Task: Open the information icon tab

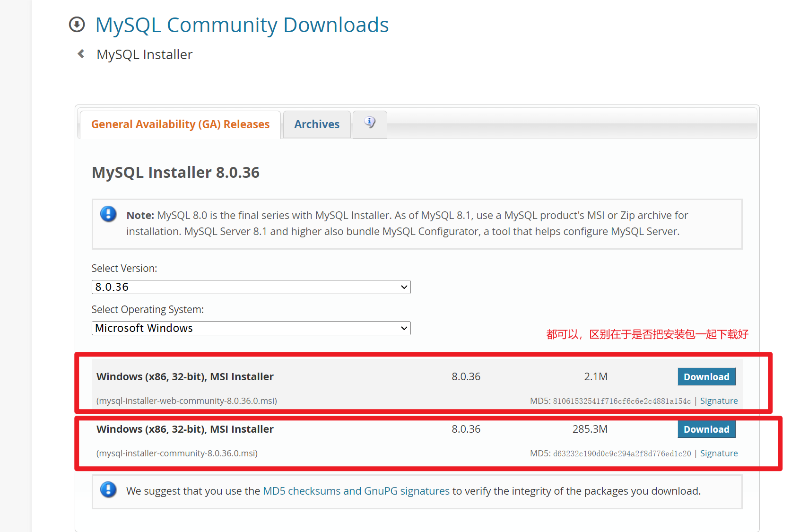Action: click(x=370, y=123)
